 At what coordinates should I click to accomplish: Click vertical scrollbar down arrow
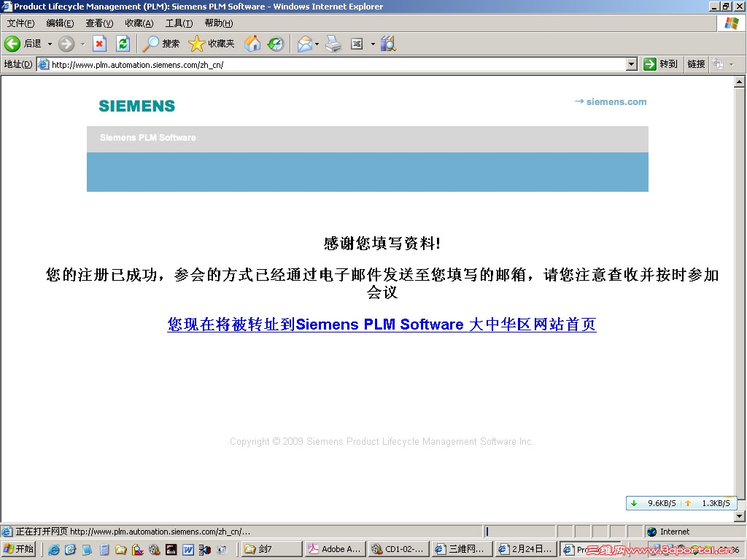coord(739,516)
